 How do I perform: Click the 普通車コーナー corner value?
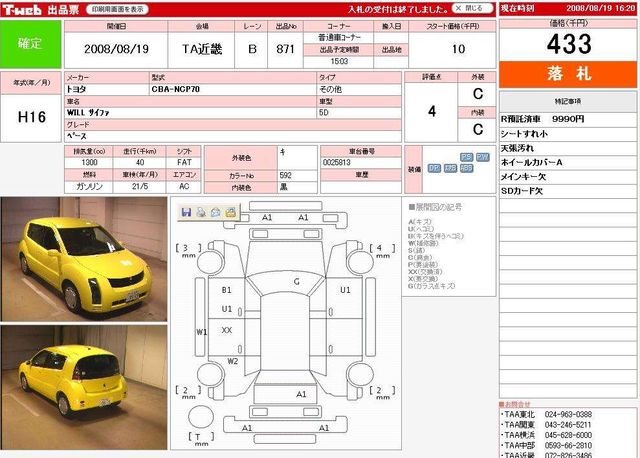point(339,38)
